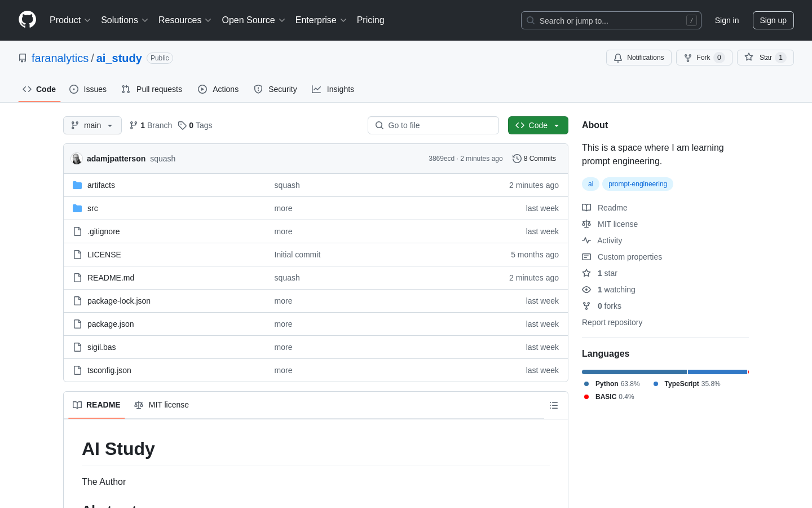Click the Python segment of language bar
812x508 pixels.
tap(634, 372)
